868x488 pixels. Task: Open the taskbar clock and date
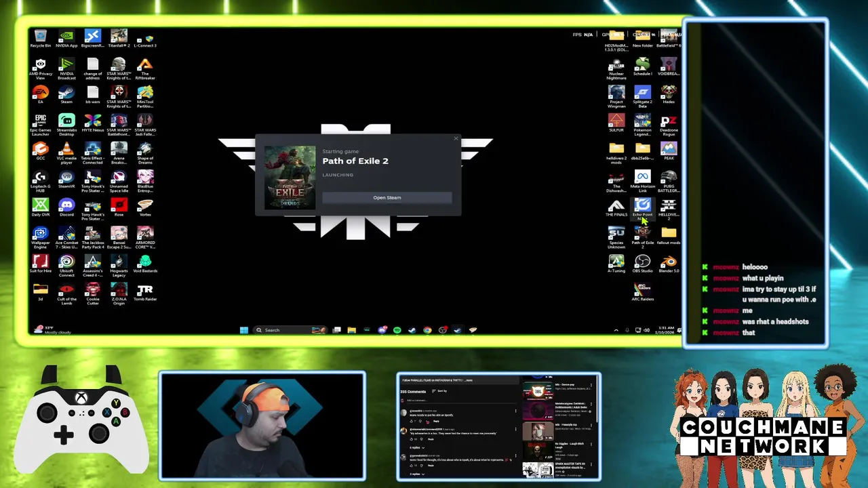[666, 330]
